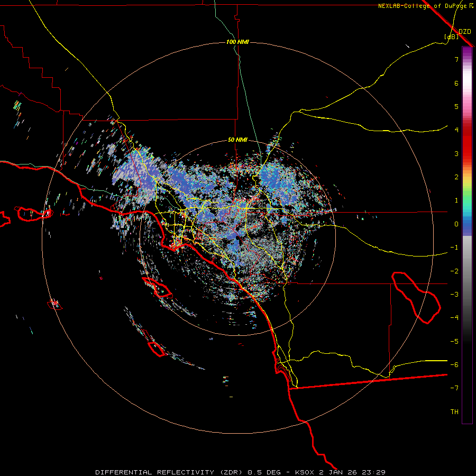Click the 4 dB mark on color scale

456,130
